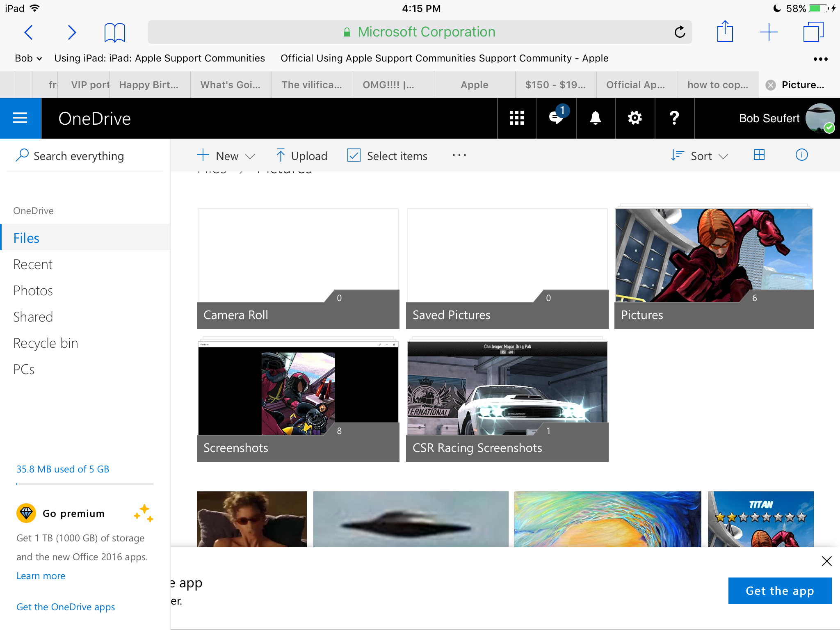Toggle the Select items checkbox
The image size is (840, 630).
(x=354, y=155)
